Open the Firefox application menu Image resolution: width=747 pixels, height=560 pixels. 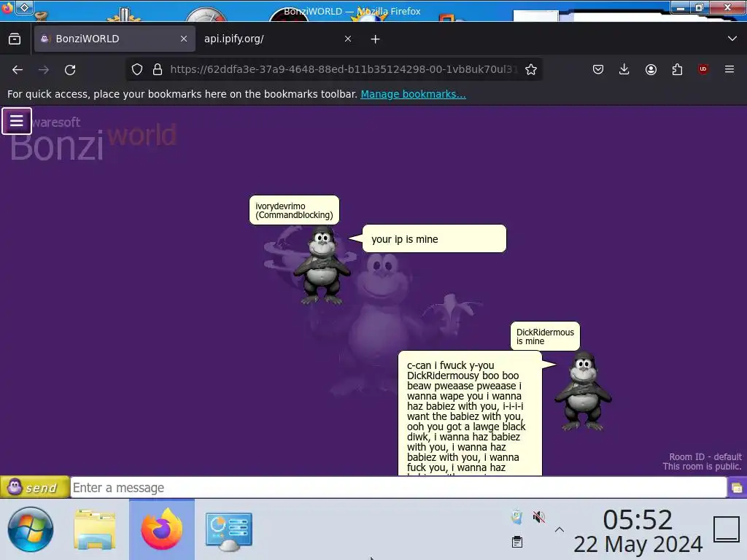pyautogui.click(x=729, y=69)
